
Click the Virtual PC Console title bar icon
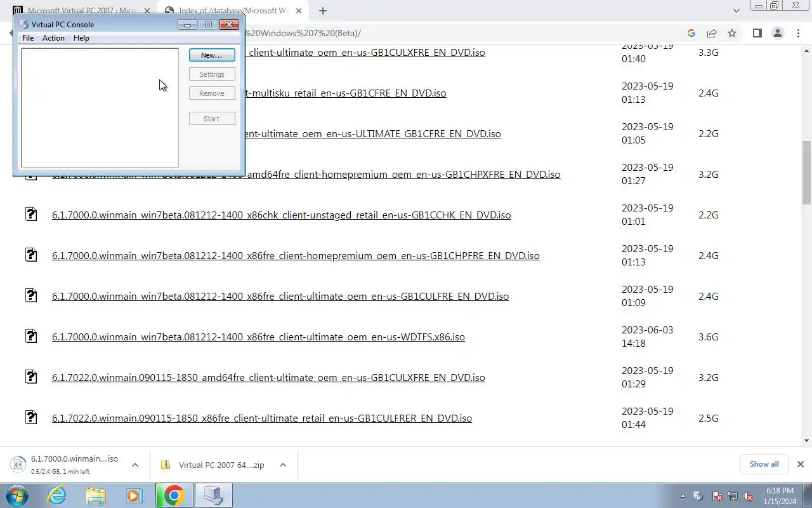click(x=24, y=25)
